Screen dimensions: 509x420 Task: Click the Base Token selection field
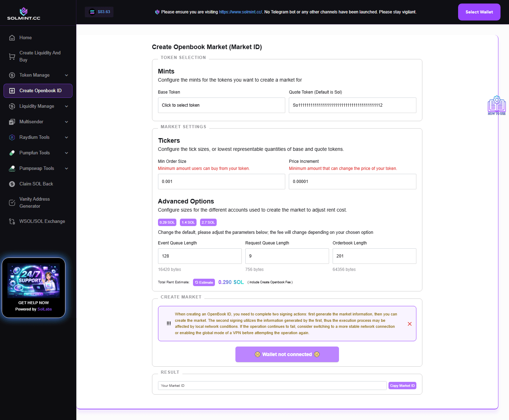(221, 105)
